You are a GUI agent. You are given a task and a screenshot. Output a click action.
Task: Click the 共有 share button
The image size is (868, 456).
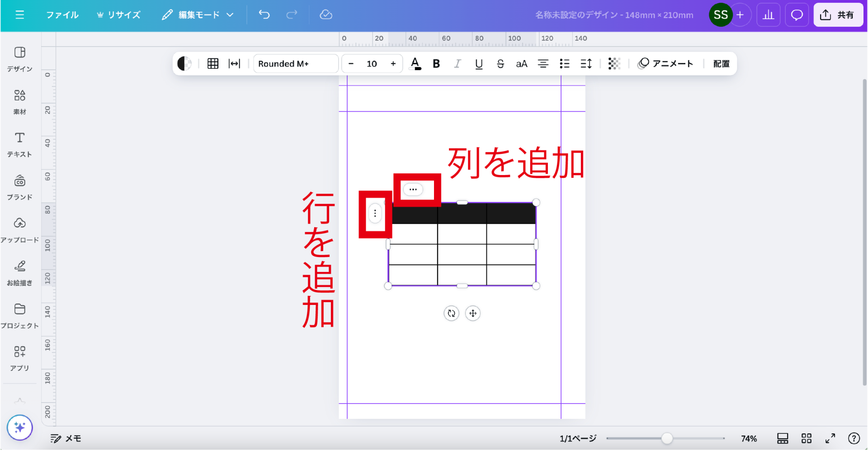(838, 15)
